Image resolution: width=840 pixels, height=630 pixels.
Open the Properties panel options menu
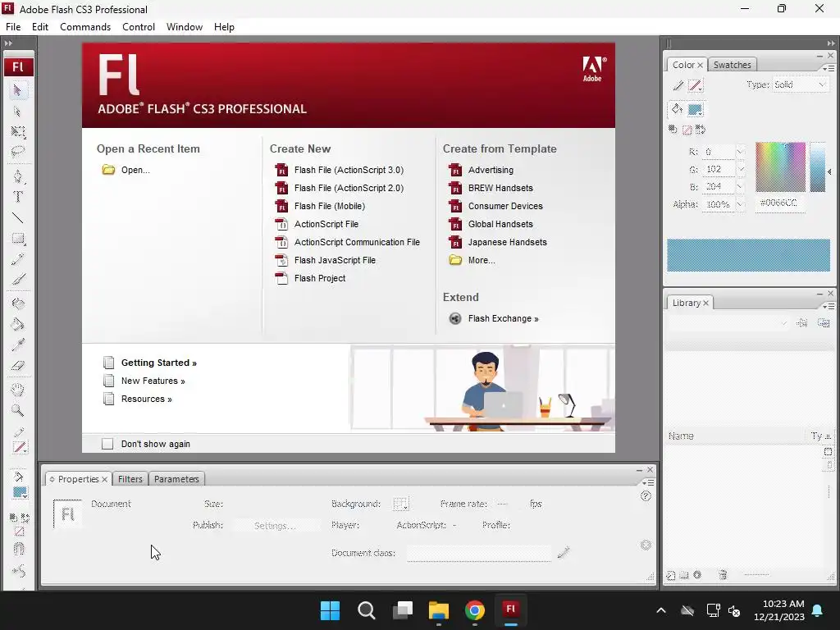(648, 482)
